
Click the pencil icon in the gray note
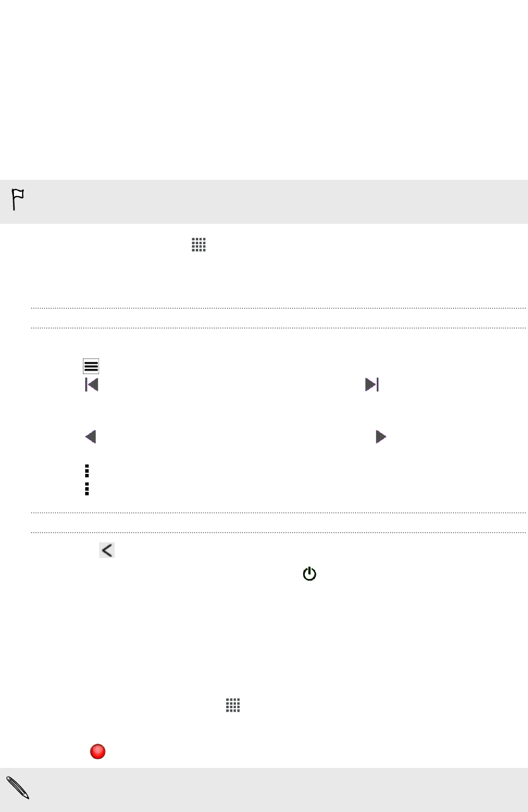pos(19,788)
